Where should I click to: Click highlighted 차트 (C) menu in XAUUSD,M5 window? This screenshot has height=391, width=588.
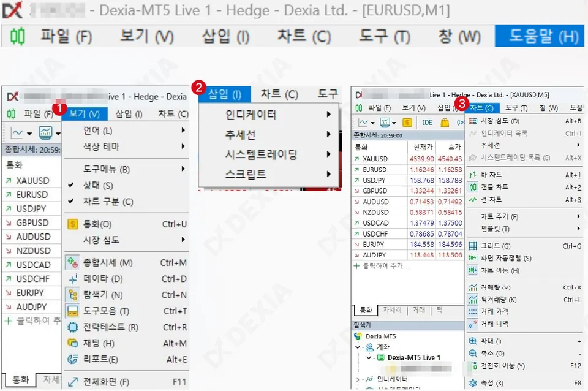[x=482, y=108]
